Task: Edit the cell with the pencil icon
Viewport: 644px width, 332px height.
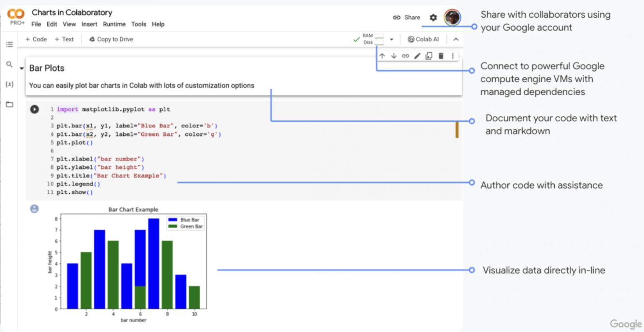Action: tap(417, 56)
